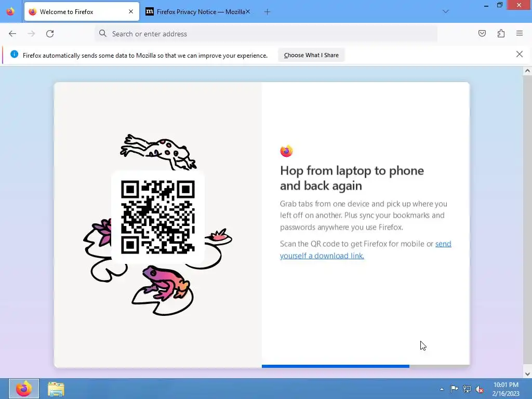Click the scrollbar up arrow
The height and width of the screenshot is (399, 532).
coord(527,71)
